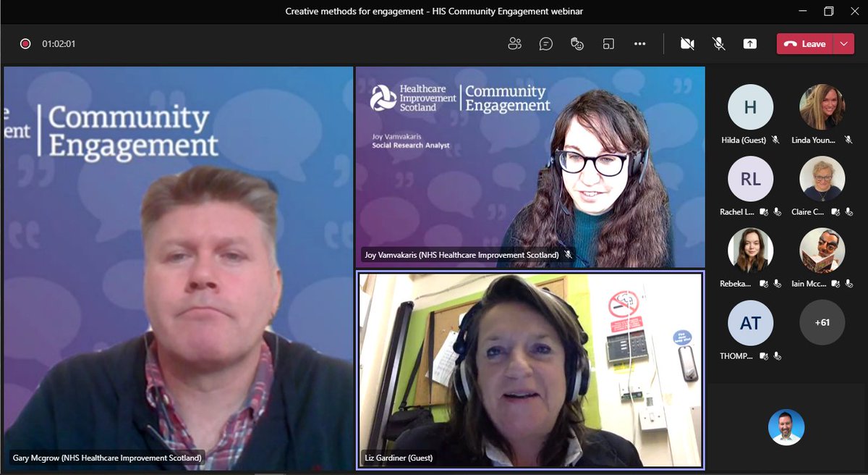Click Joy Vamvakaris's muted microphone icon
The width and height of the screenshot is (868, 475).
pos(569,255)
